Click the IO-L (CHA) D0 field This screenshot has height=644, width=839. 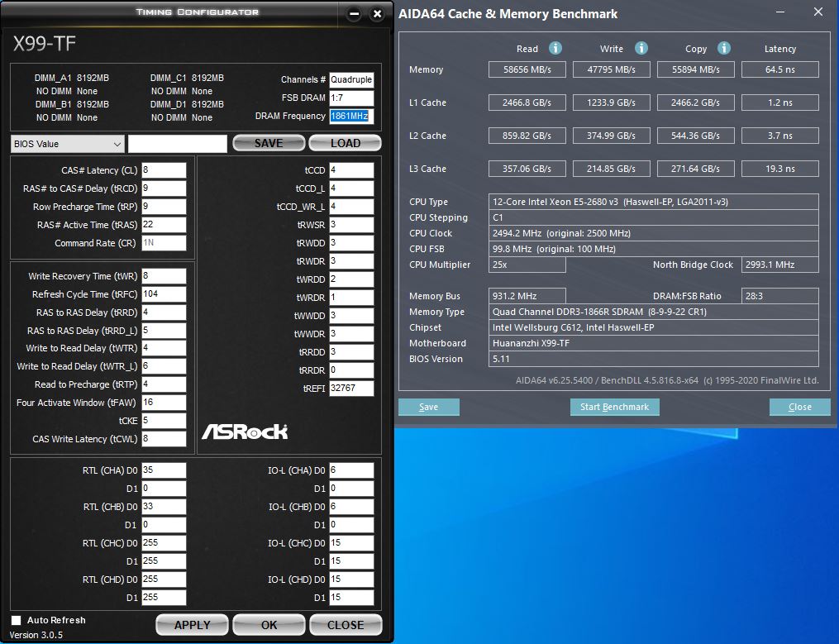[x=351, y=470]
